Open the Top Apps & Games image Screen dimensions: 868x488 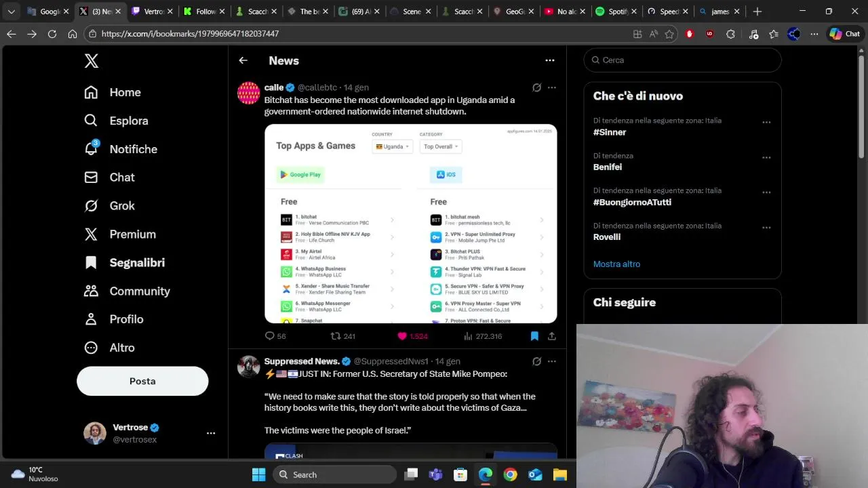point(411,224)
